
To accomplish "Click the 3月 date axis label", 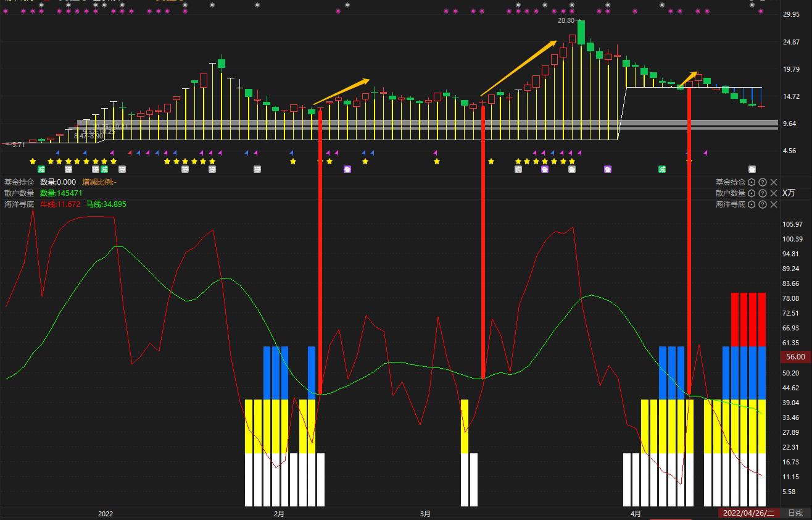I will point(425,513).
